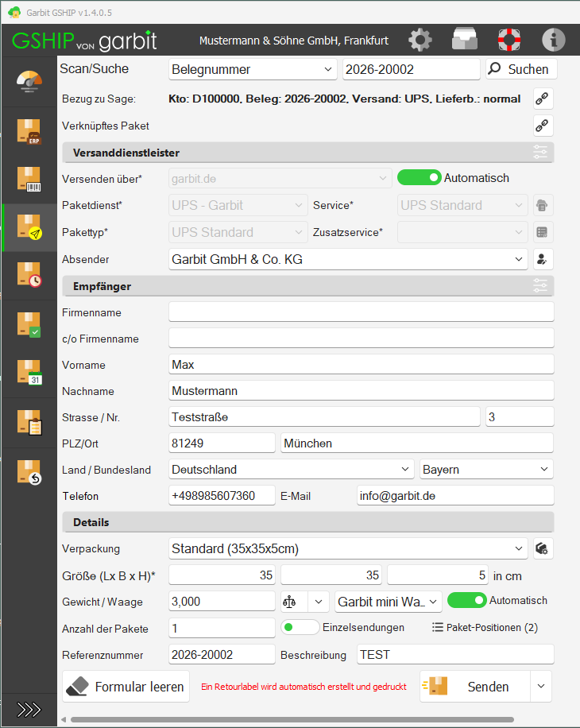
Task: Open the Garbit mini Waage dropdown
Action: (389, 602)
